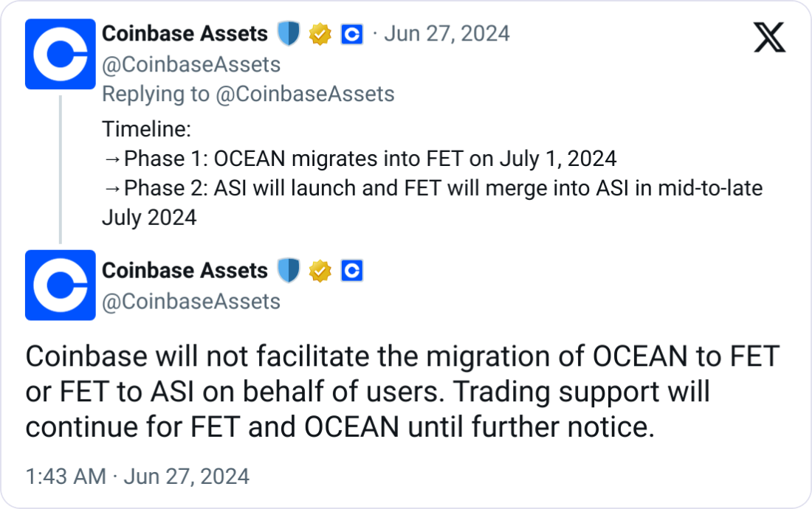This screenshot has width=812, height=509.
Task: Click the gold verified badge in the second tweet
Action: click(320, 271)
